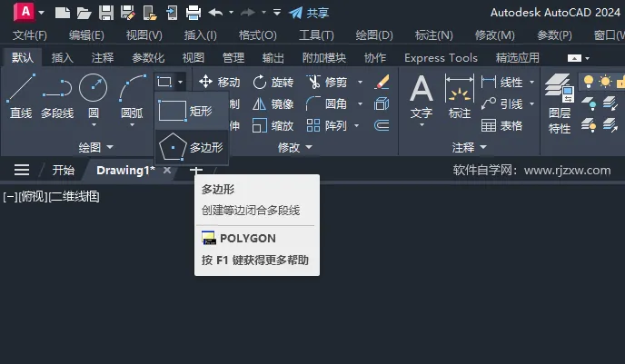Image resolution: width=625 pixels, height=364 pixels.
Task: Add a new drawing tab with plus
Action: coord(195,170)
